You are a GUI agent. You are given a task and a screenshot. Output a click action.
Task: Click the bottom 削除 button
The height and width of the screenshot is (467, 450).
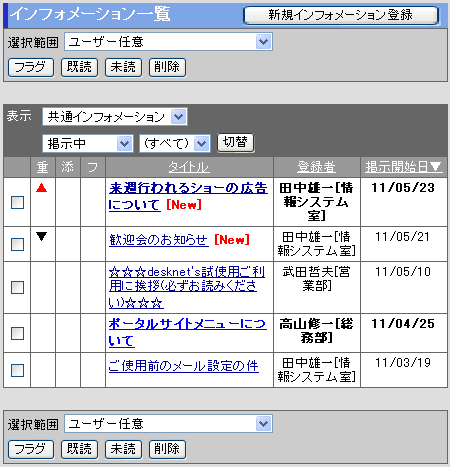[167, 450]
